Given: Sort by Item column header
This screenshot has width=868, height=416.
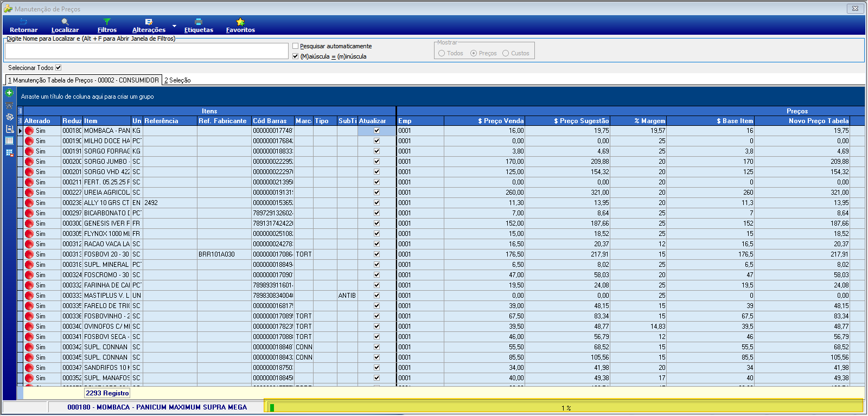Looking at the screenshot, I should tap(107, 121).
